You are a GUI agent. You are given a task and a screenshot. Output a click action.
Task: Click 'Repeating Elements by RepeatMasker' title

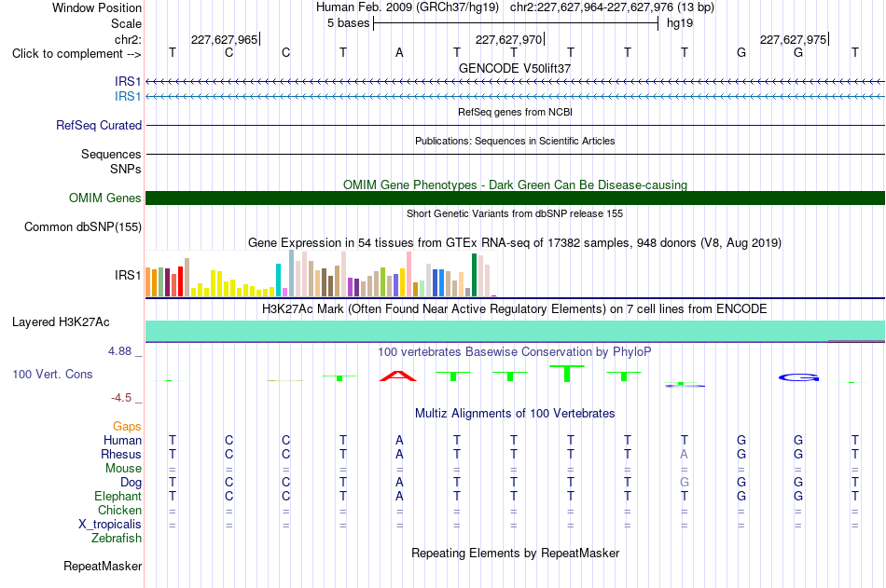pyautogui.click(x=516, y=553)
